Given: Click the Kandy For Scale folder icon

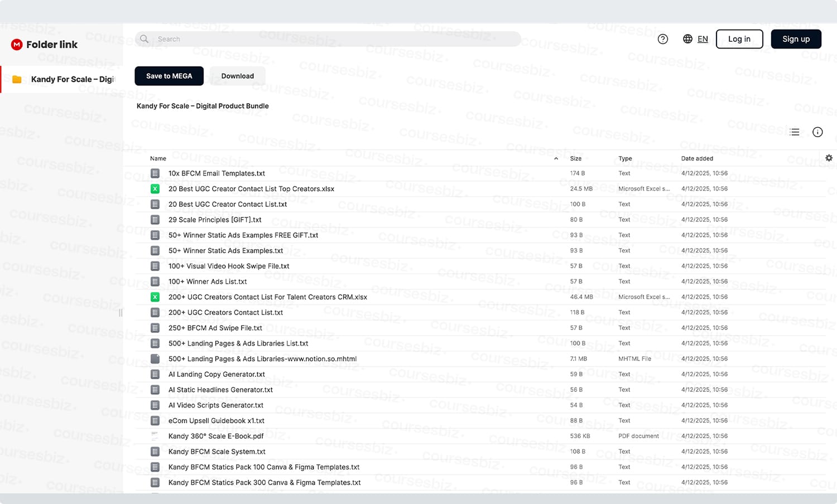Looking at the screenshot, I should [17, 79].
